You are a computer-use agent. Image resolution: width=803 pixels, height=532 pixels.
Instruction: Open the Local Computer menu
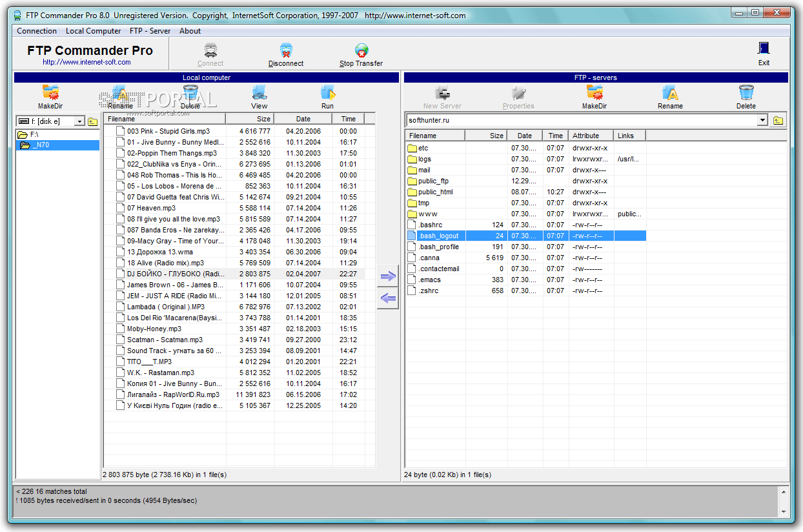[94, 31]
